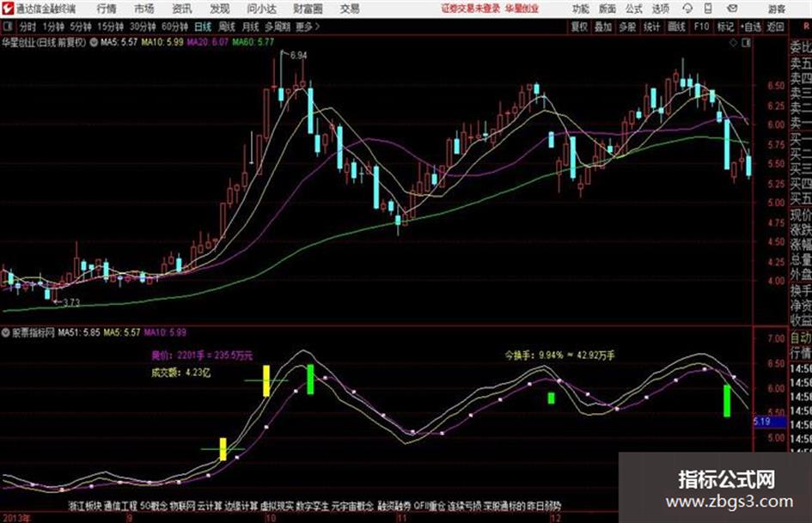This screenshot has height=523, width=812.
Task: Open the 功能 menu
Action: (581, 9)
